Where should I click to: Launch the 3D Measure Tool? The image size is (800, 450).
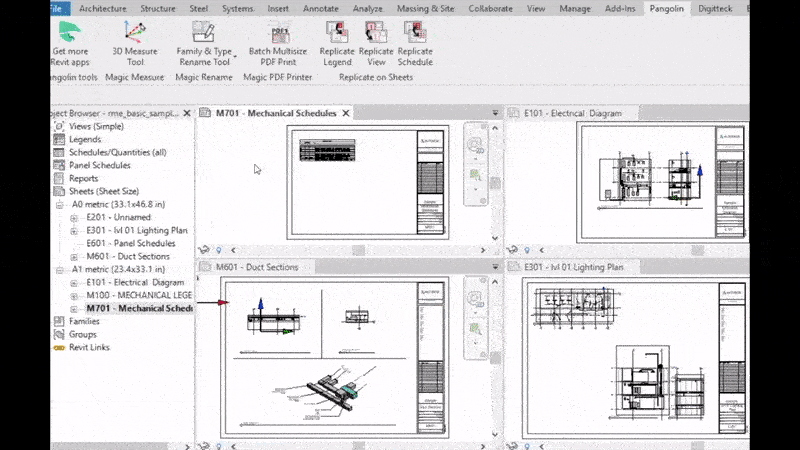pyautogui.click(x=135, y=44)
